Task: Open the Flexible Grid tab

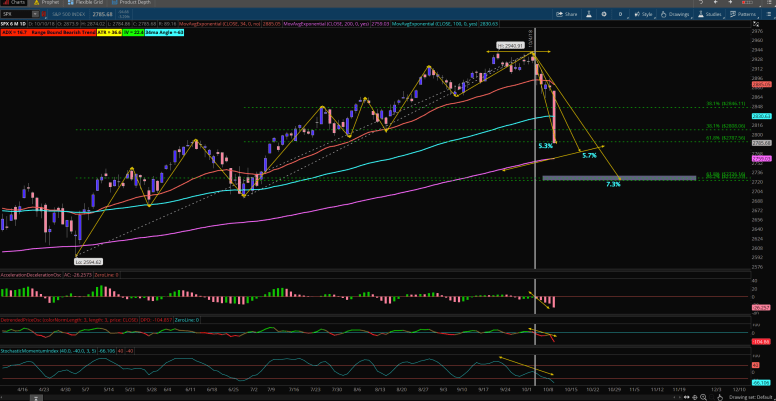Action: (85, 2)
